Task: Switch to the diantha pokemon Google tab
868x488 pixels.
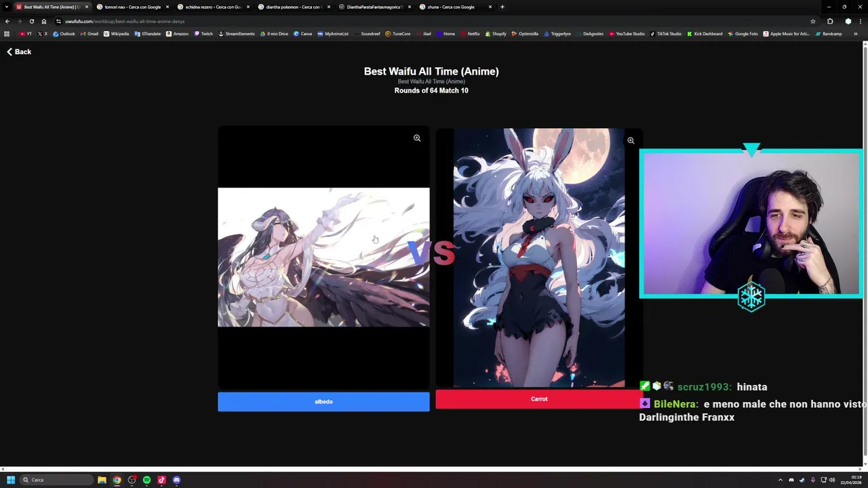Action: pyautogui.click(x=294, y=7)
